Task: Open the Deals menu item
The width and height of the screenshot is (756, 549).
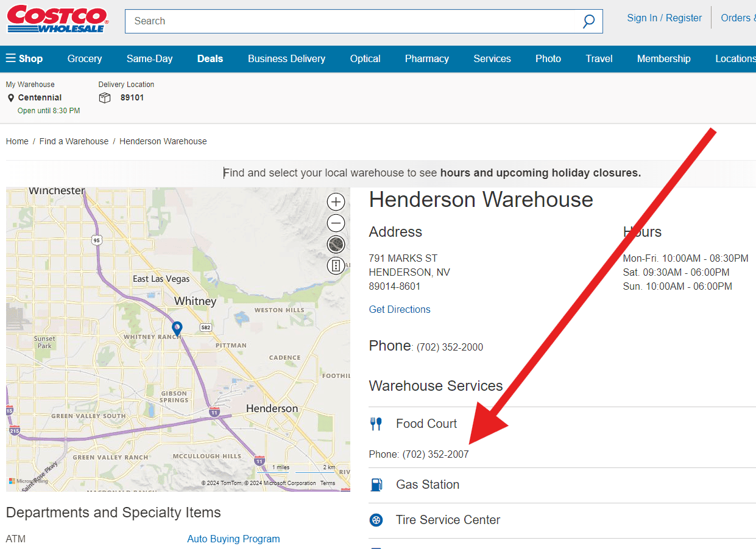Action: click(210, 58)
